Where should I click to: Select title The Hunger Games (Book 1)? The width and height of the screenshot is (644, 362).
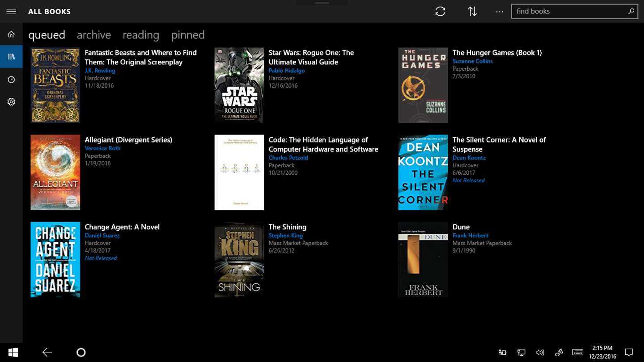point(497,53)
